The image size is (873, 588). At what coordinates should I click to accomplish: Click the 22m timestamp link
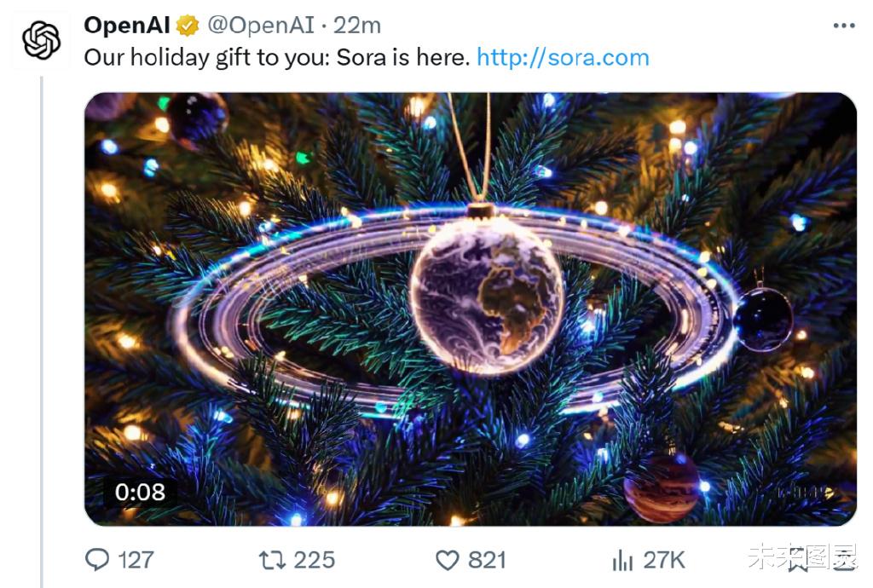360,25
